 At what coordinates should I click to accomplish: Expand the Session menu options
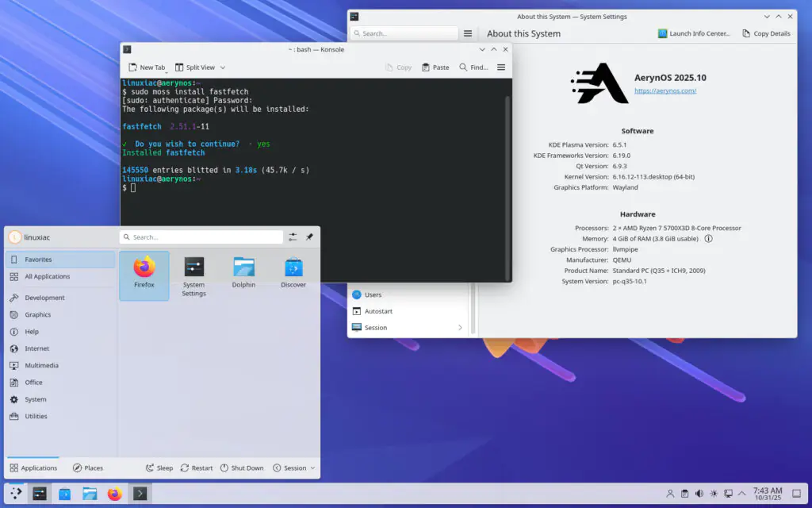click(x=293, y=468)
